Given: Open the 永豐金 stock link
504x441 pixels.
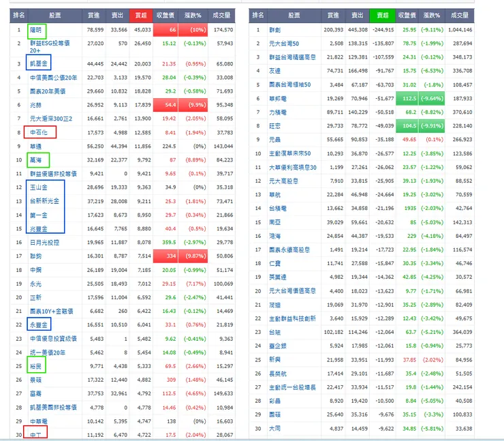Looking at the screenshot, I should coord(38,325).
